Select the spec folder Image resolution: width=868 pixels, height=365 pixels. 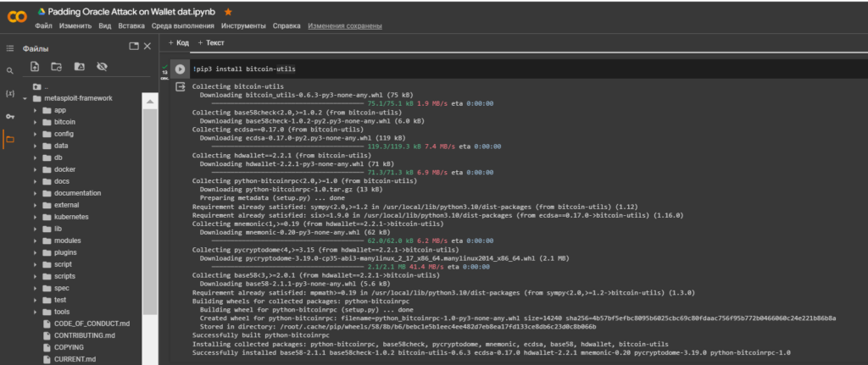(x=61, y=288)
